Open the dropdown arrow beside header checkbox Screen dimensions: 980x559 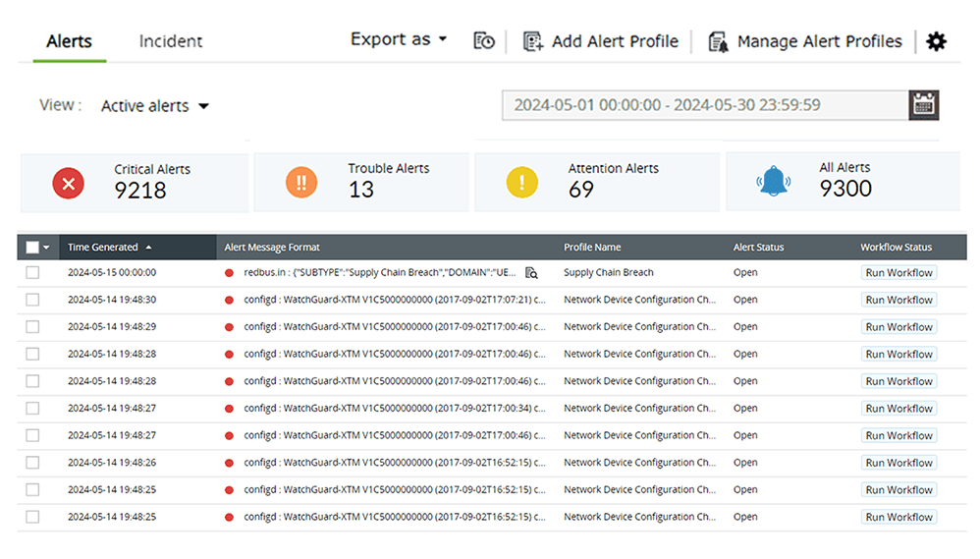point(46,248)
